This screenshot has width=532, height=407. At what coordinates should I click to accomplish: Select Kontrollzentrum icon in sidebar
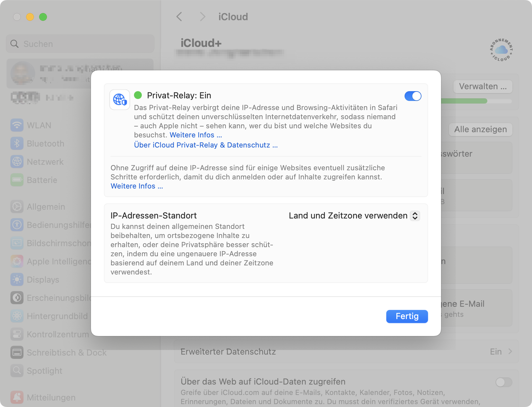tap(17, 334)
